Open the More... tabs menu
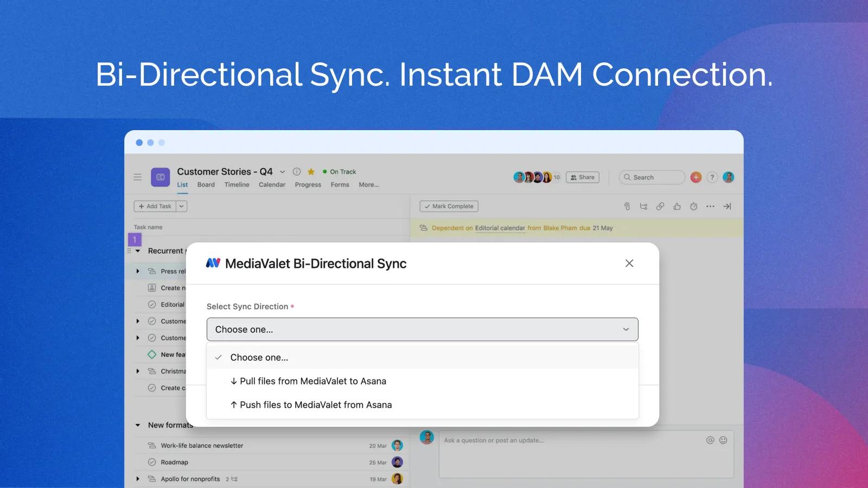 click(x=369, y=184)
